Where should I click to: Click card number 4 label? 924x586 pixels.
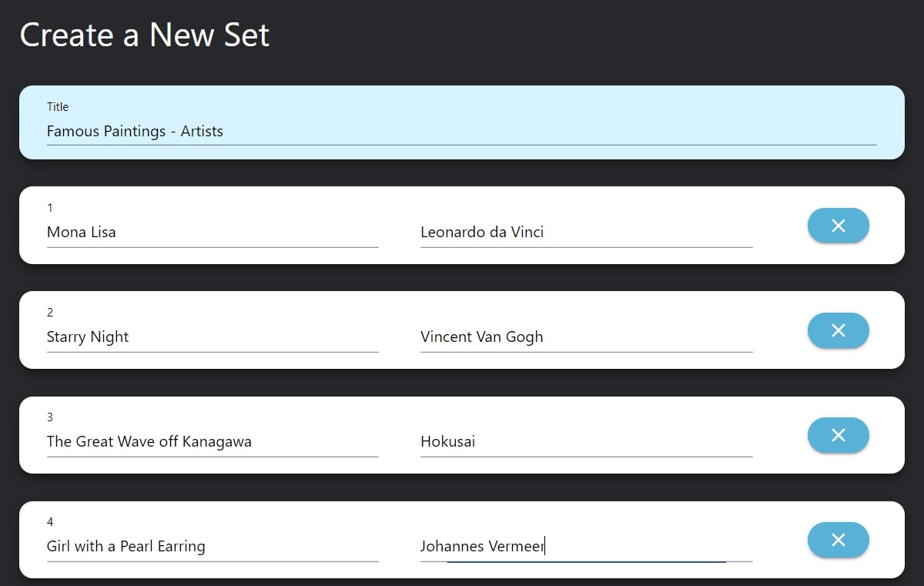point(50,522)
